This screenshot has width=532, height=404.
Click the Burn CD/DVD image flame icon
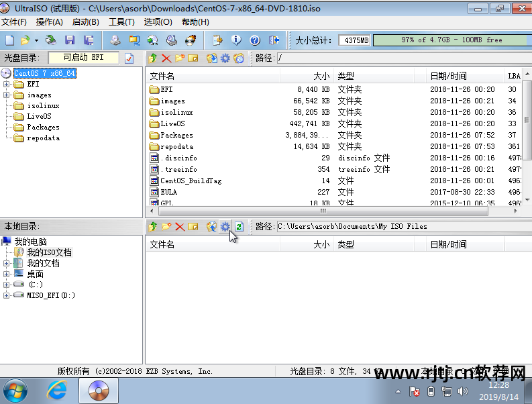(x=191, y=40)
